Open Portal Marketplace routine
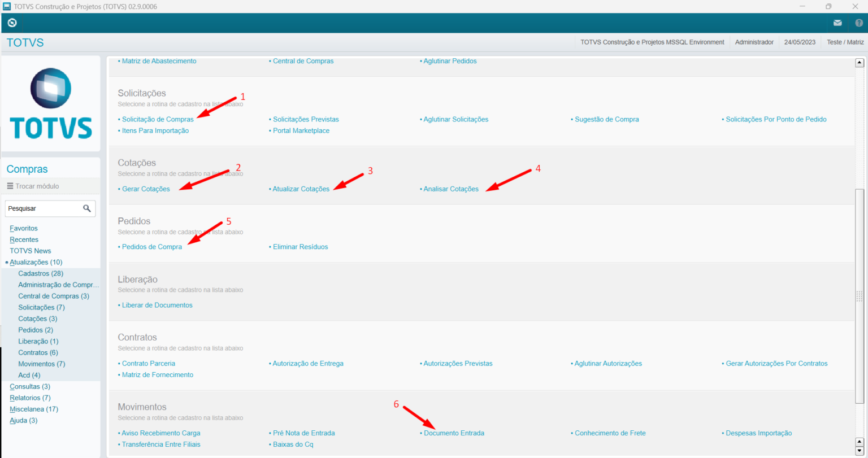This screenshot has height=458, width=868. 301,130
